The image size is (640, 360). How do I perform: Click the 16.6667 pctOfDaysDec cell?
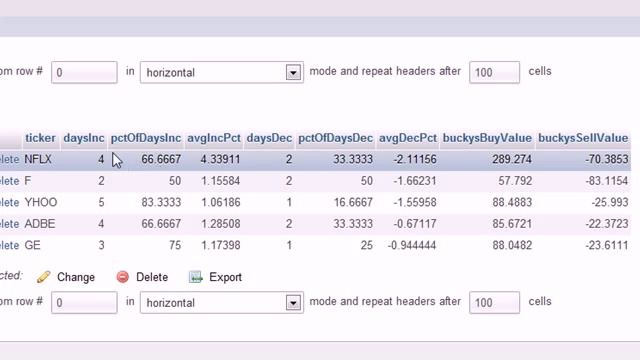point(353,202)
